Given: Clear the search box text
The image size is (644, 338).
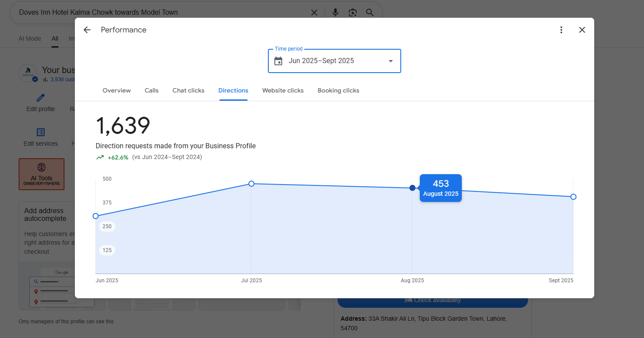Looking at the screenshot, I should (x=314, y=13).
